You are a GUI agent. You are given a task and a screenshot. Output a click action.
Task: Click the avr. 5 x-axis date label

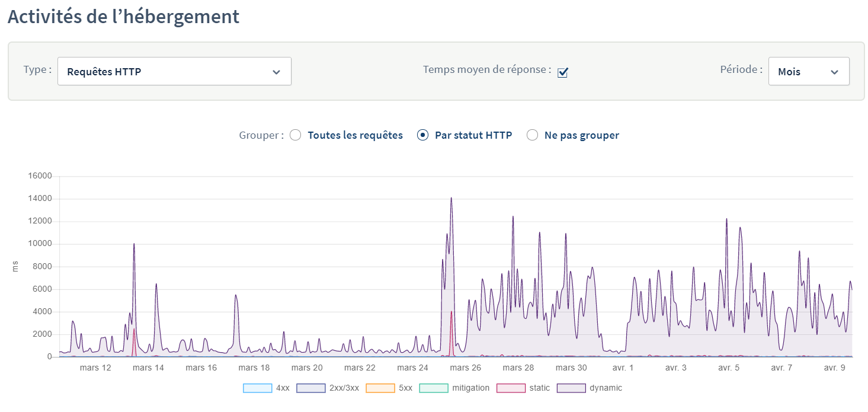[728, 368]
